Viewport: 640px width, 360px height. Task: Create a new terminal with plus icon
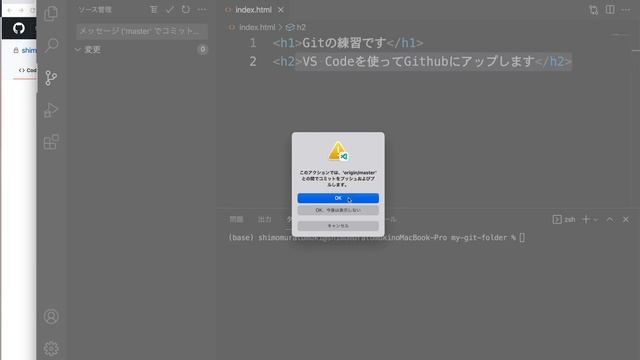click(x=586, y=220)
